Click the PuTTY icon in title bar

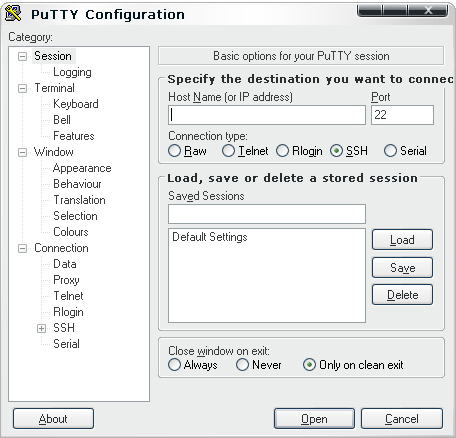14,14
